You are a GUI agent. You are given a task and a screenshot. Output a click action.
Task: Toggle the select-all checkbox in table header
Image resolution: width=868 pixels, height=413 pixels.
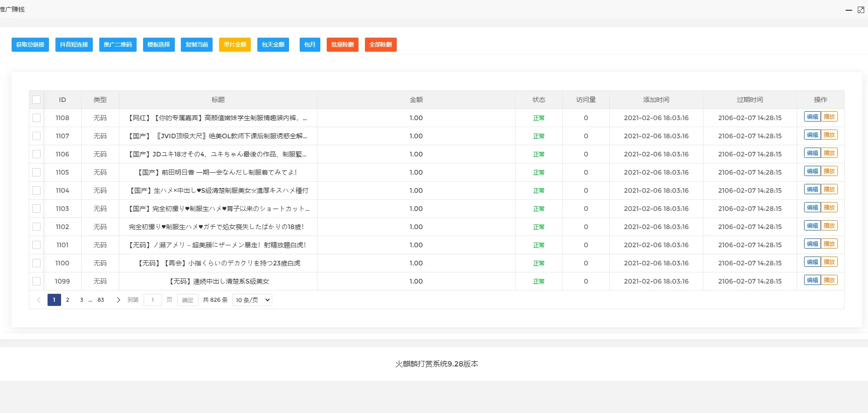pyautogui.click(x=36, y=100)
